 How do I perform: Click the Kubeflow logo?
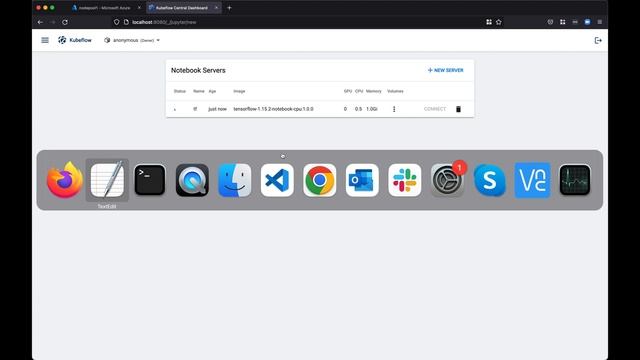tap(75, 40)
